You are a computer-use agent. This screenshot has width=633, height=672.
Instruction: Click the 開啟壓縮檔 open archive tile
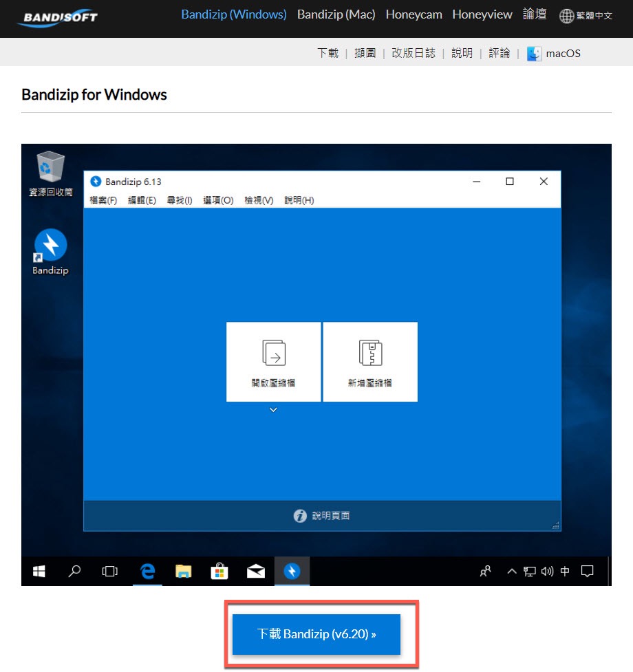(273, 362)
